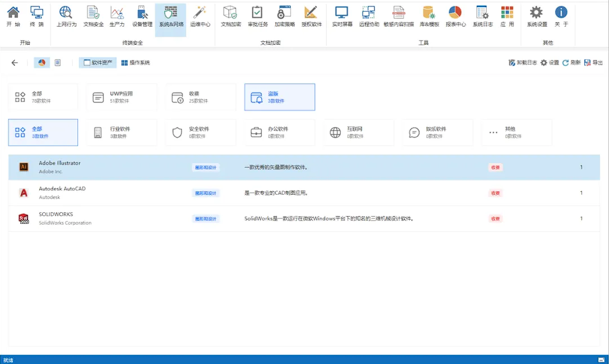The height and width of the screenshot is (364, 609).
Task: Choose the 其他 category card
Action: pyautogui.click(x=517, y=133)
